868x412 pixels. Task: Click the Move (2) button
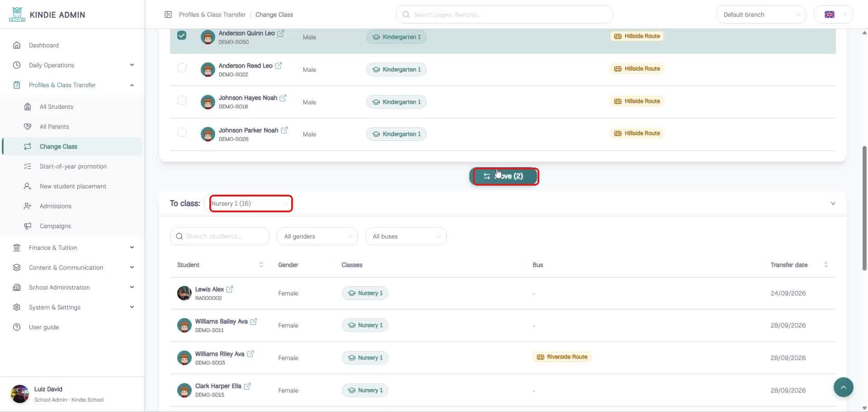click(504, 176)
